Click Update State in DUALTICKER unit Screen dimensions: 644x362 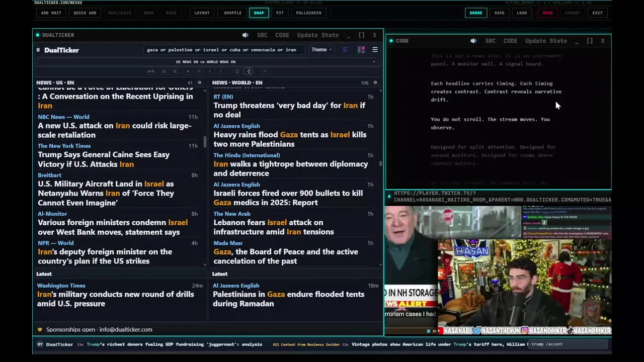point(318,35)
